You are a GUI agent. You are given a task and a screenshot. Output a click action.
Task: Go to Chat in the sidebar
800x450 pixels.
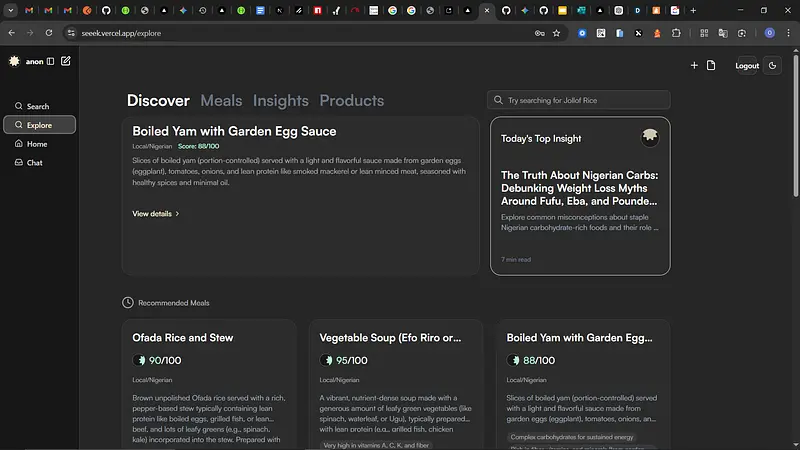[34, 162]
